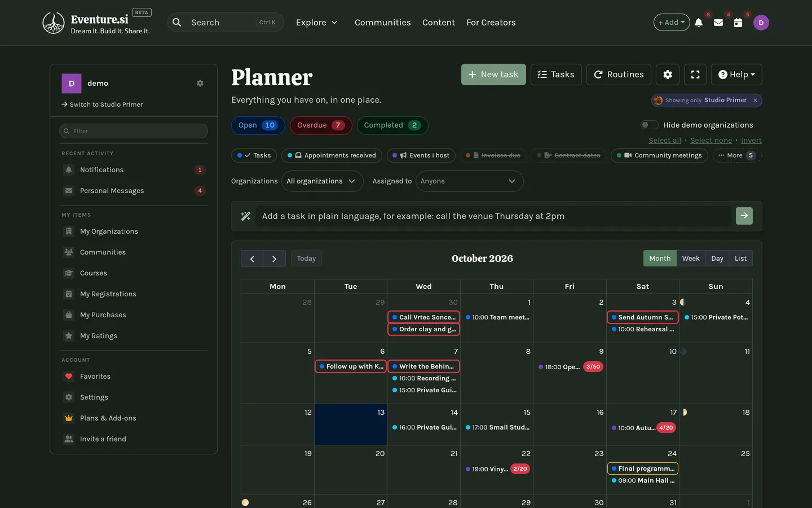Screen dimensions: 812x508
Task: Filter by Open tasks pill
Action: tap(258, 125)
